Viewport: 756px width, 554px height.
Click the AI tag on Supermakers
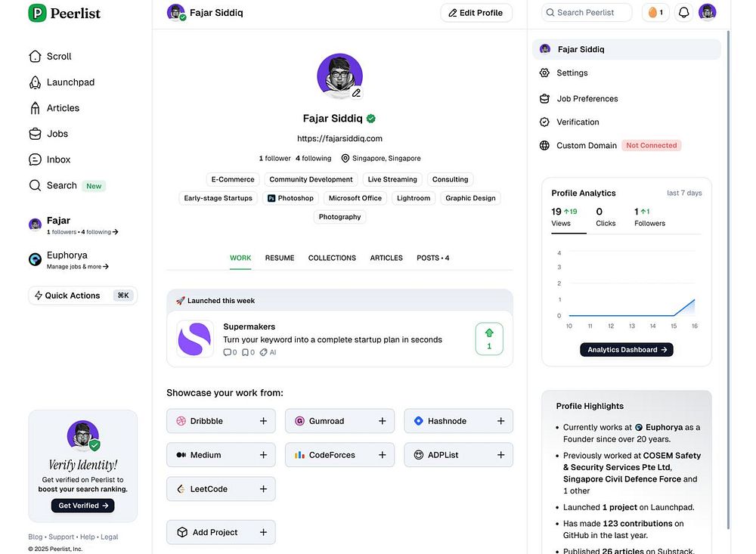(268, 352)
